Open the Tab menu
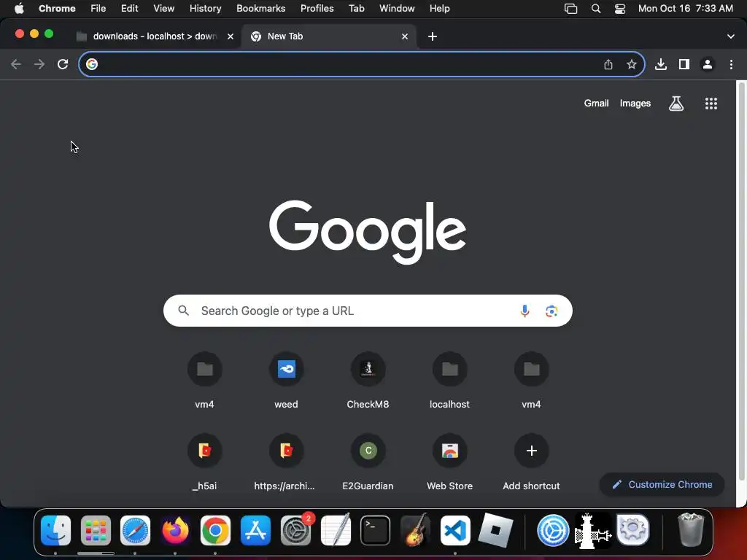Screen dimensions: 747x560 [x=356, y=9]
